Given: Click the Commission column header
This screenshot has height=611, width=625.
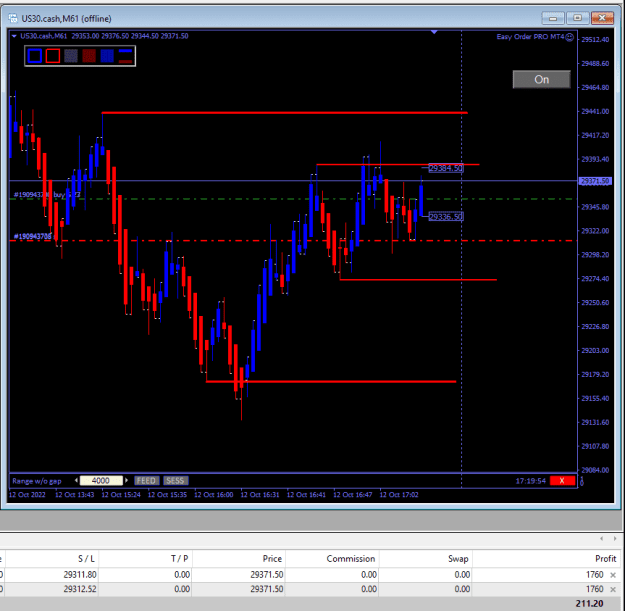Looking at the screenshot, I should point(351,559).
